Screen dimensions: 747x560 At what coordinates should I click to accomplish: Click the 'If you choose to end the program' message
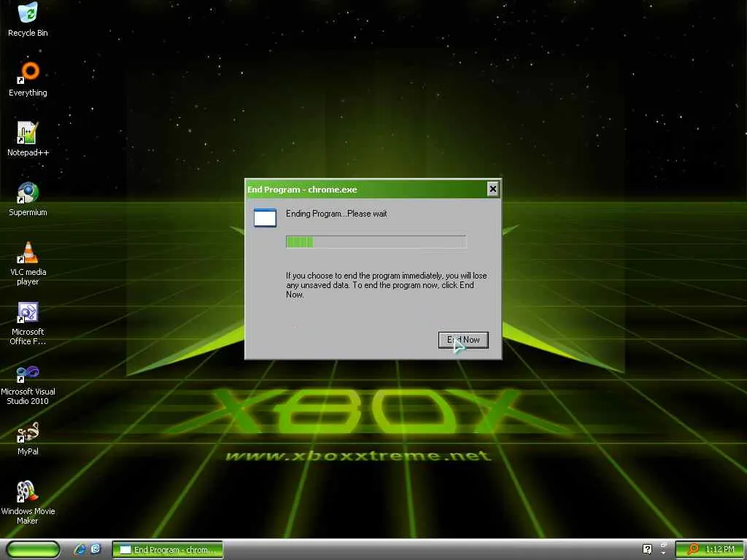click(x=387, y=285)
